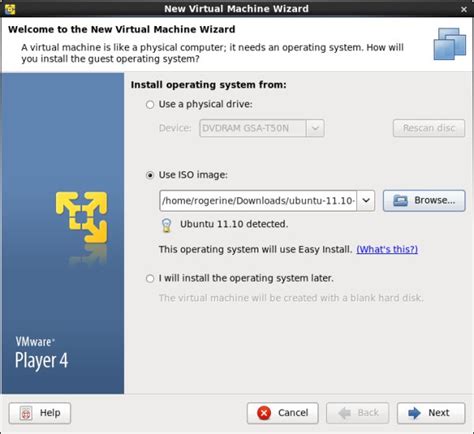Viewport: 474px width, 434px height.
Task: Click the lightbulb icon beside Ubuntu detected
Action: coord(166,225)
